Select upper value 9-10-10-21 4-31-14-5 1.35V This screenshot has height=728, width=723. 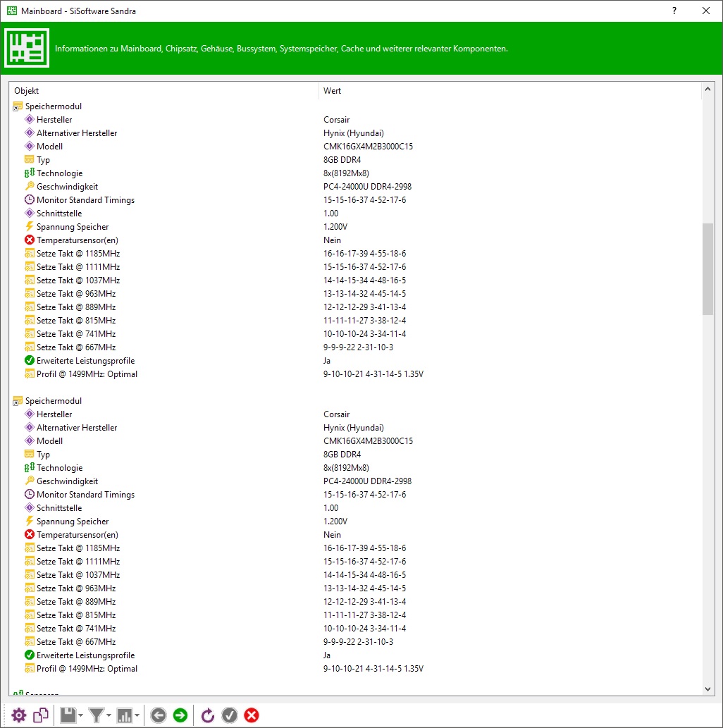click(x=373, y=374)
